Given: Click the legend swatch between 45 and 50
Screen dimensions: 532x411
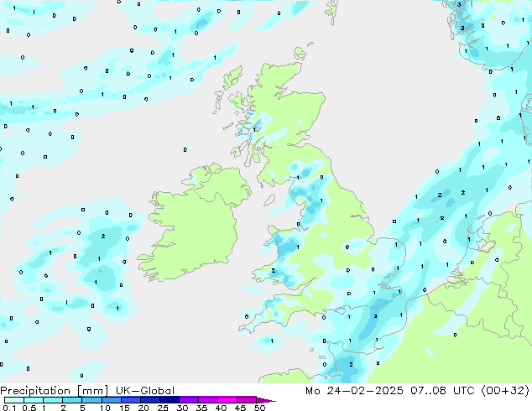Looking at the screenshot, I should pyautogui.click(x=247, y=400).
